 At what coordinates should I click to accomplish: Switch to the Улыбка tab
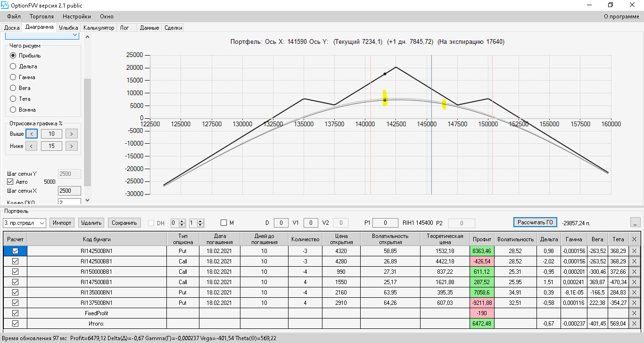68,28
